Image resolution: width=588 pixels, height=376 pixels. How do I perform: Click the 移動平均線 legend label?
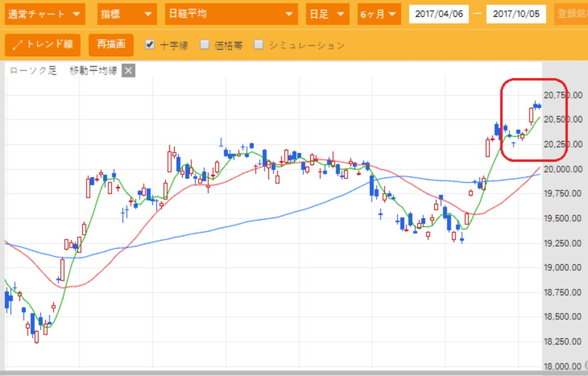93,71
